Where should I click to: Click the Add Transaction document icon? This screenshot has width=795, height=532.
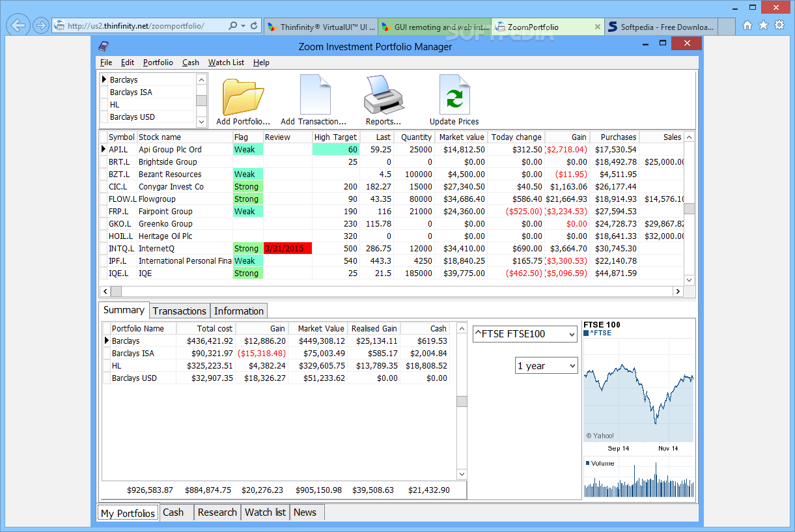pos(315,95)
